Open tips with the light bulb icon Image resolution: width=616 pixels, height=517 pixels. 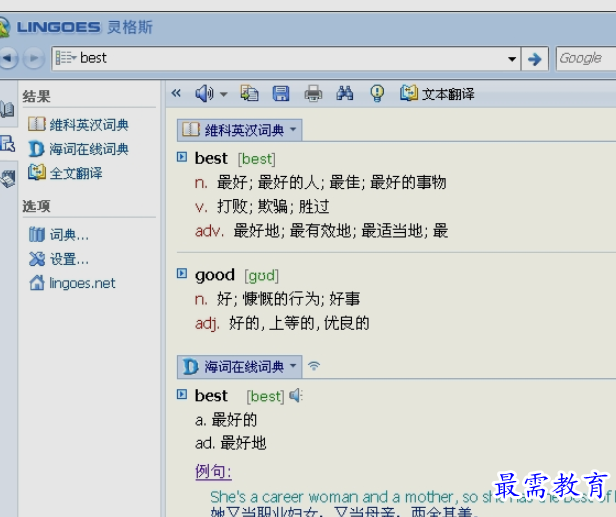(377, 94)
